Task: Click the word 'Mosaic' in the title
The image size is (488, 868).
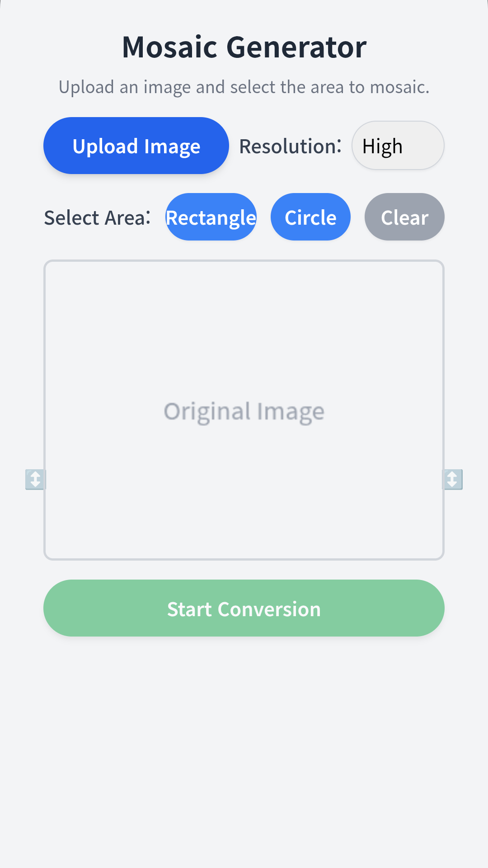Action: click(170, 47)
